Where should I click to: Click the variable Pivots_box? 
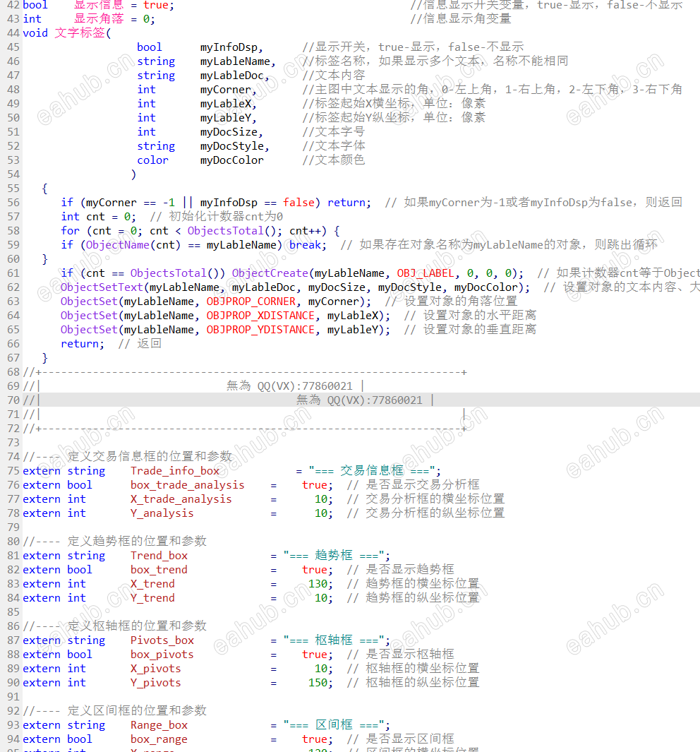click(162, 640)
